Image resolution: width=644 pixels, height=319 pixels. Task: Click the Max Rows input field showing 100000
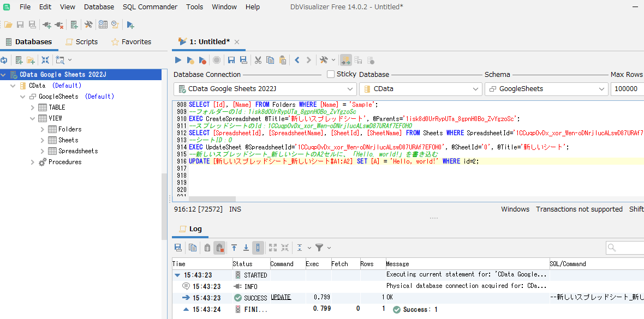click(x=627, y=89)
